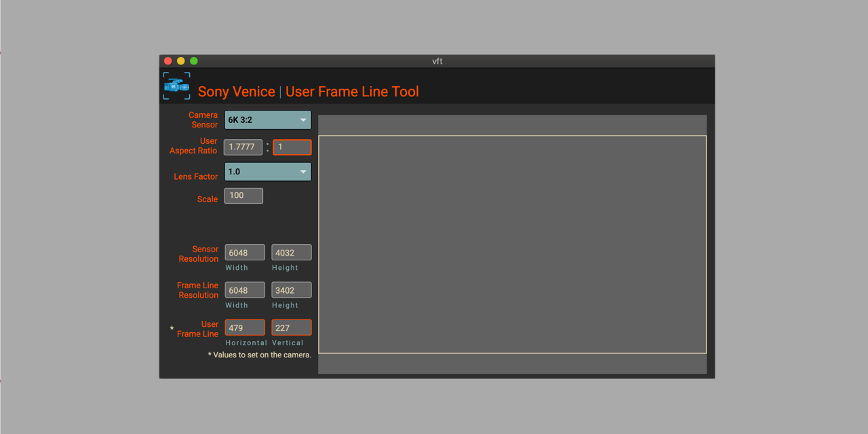Click the vft window title bar
This screenshot has width=868, height=434.
click(x=437, y=61)
